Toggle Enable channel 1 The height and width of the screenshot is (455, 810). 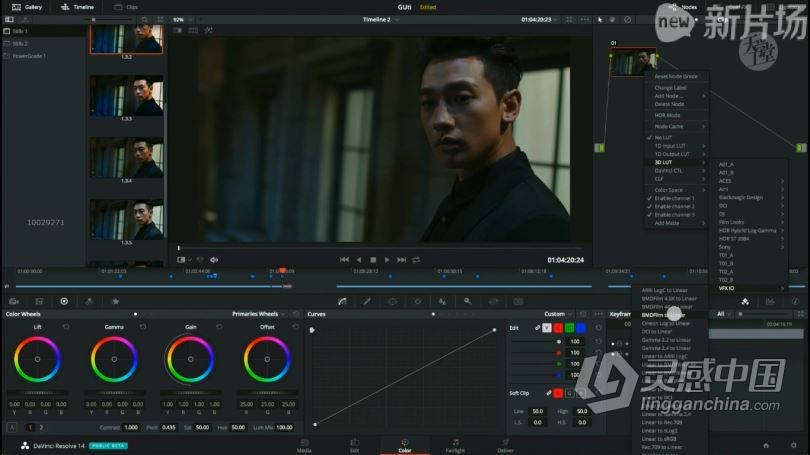point(676,198)
